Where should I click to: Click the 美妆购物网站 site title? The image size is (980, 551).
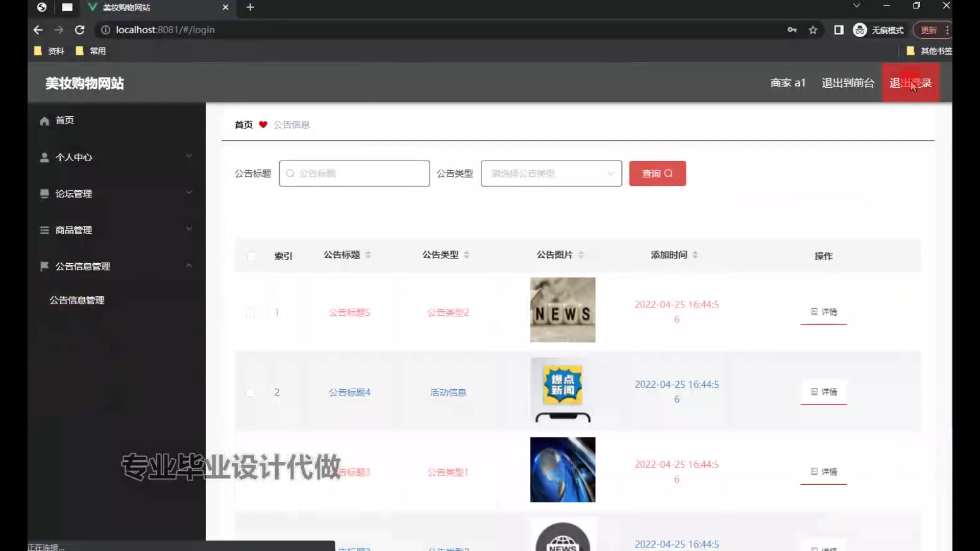(85, 83)
